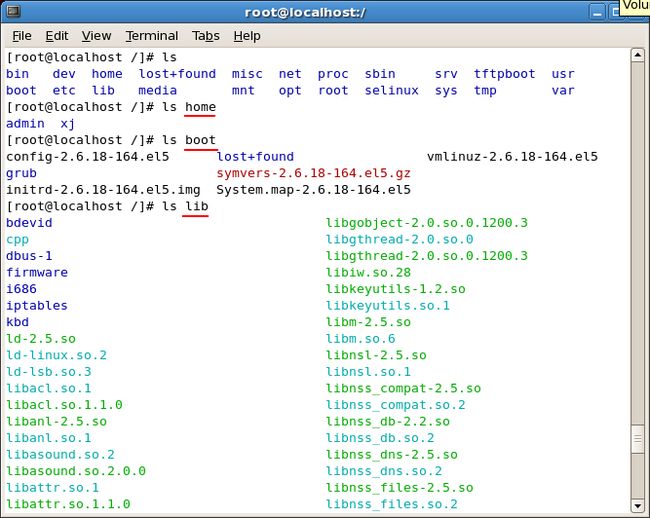The image size is (650, 518).
Task: Click the 'libnsl-2.5.so' file name
Action: tap(376, 356)
